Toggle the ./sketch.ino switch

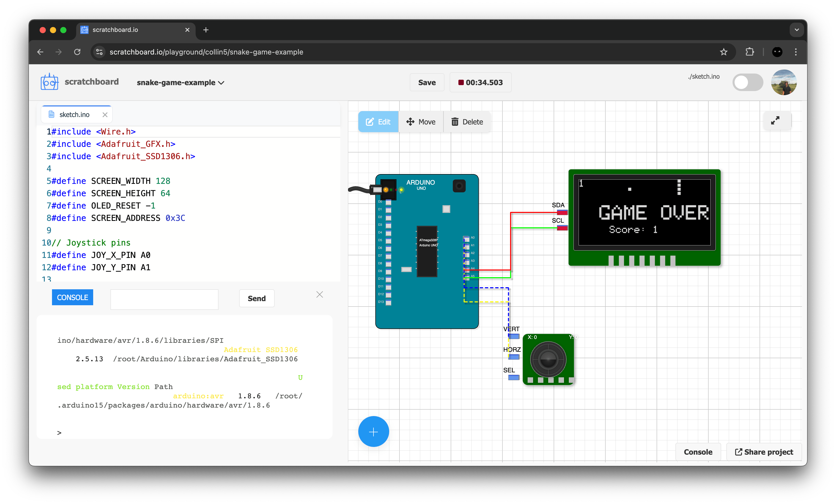[747, 82]
